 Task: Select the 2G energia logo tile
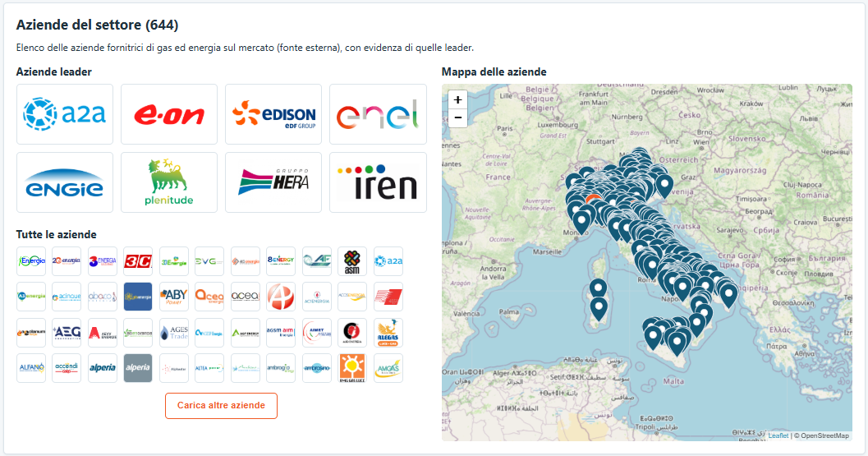tap(67, 261)
